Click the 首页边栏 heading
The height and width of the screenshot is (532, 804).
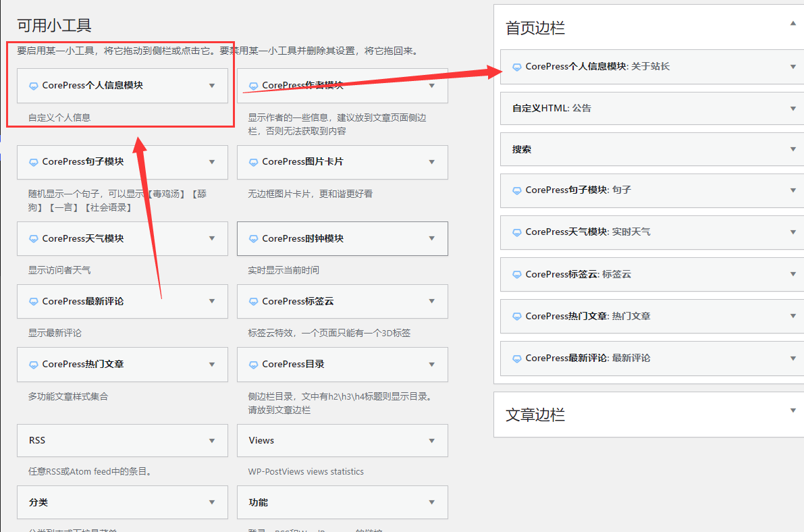[x=535, y=28]
